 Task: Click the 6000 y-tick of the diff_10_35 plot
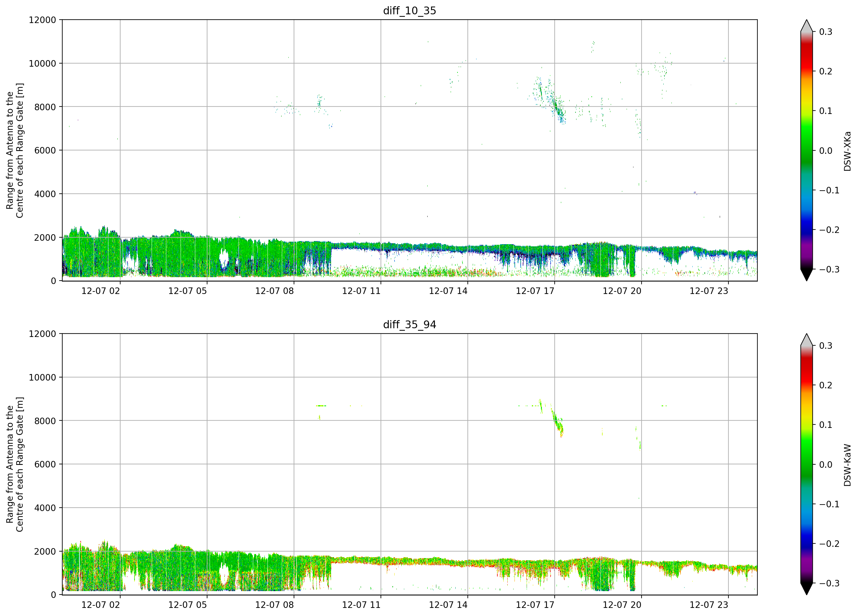click(x=45, y=151)
